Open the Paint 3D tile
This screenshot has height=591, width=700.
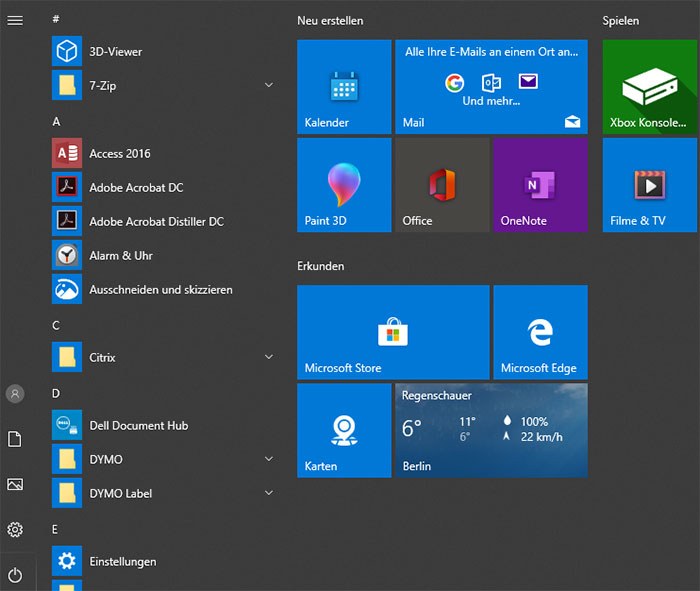344,185
